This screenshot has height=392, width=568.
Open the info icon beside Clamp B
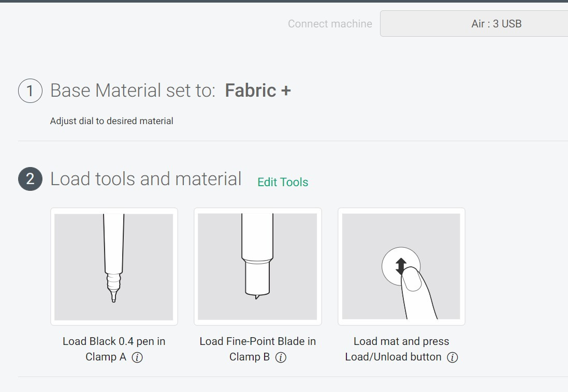click(281, 358)
